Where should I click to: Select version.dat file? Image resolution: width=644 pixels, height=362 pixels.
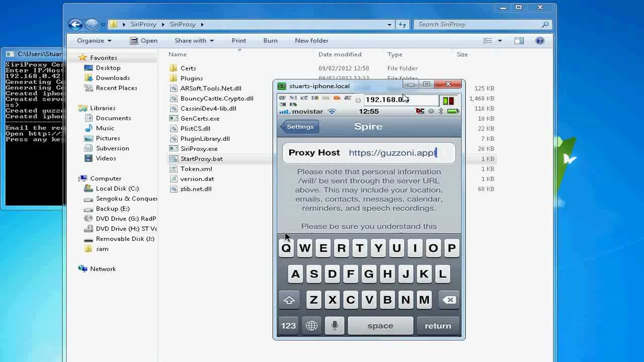tap(197, 179)
